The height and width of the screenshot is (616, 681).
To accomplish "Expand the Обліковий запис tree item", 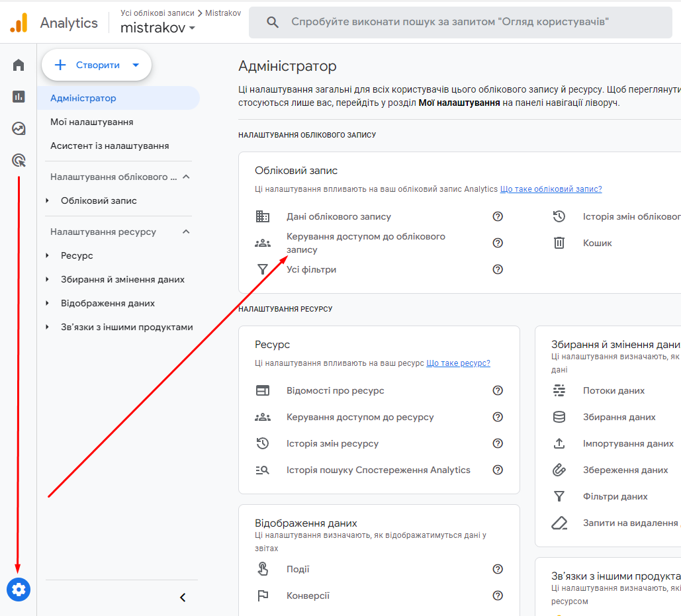I will 48,200.
